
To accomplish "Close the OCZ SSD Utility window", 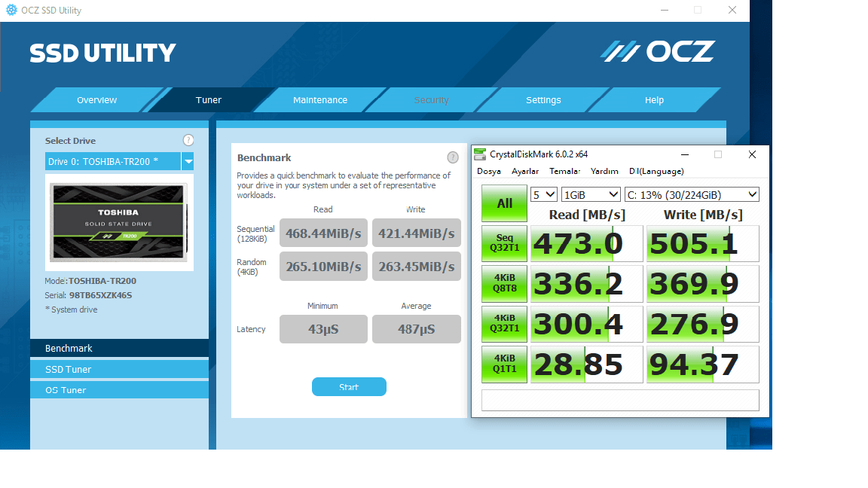I will (732, 10).
